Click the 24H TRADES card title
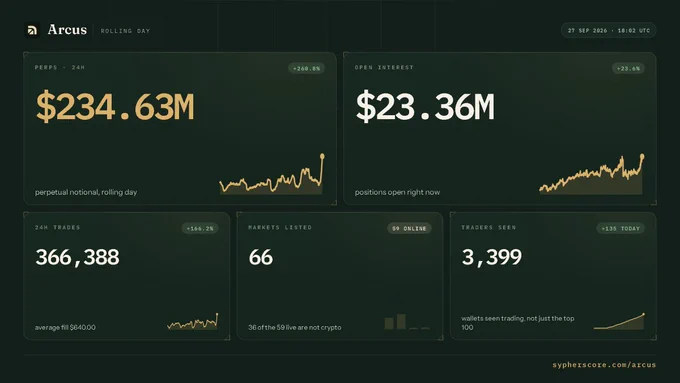This screenshot has width=680, height=383. click(58, 228)
